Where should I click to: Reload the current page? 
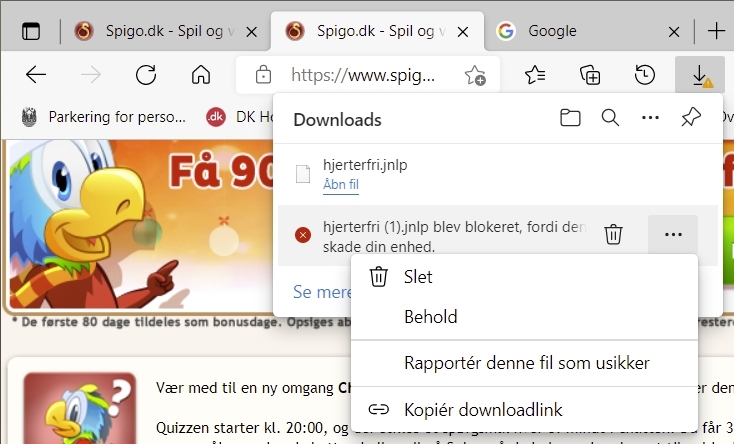[146, 75]
